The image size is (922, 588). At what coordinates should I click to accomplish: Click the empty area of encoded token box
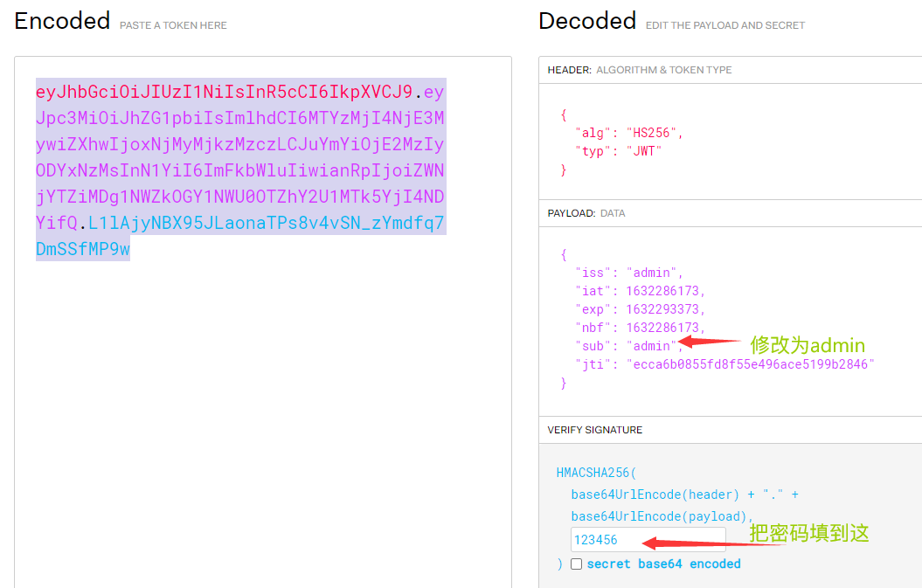point(263,424)
